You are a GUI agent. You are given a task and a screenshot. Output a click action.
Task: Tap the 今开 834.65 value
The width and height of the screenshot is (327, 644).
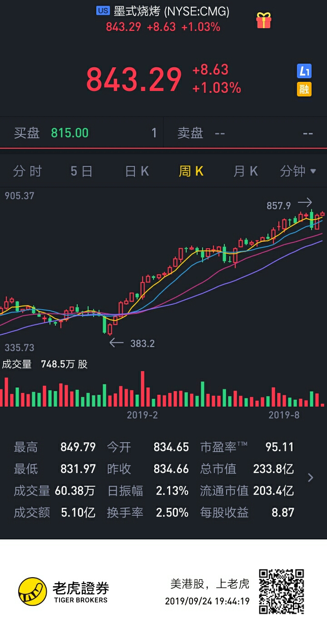point(171,447)
